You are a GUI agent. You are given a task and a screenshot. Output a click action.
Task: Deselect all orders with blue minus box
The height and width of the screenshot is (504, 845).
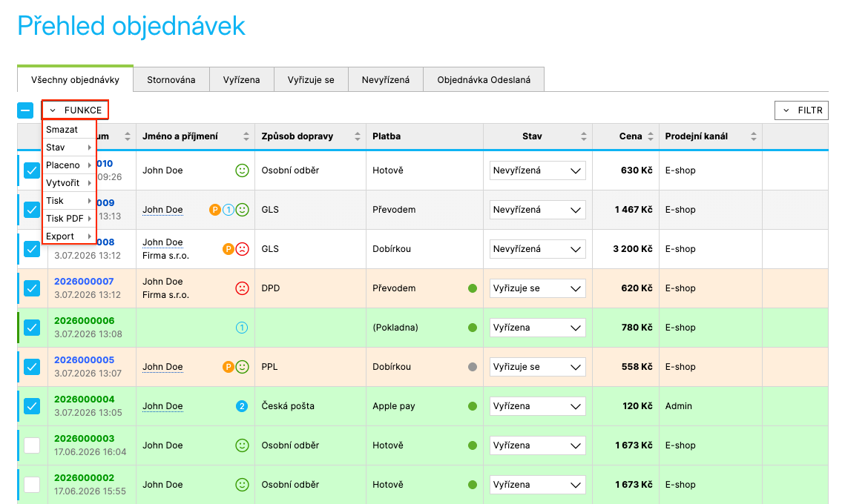25,110
